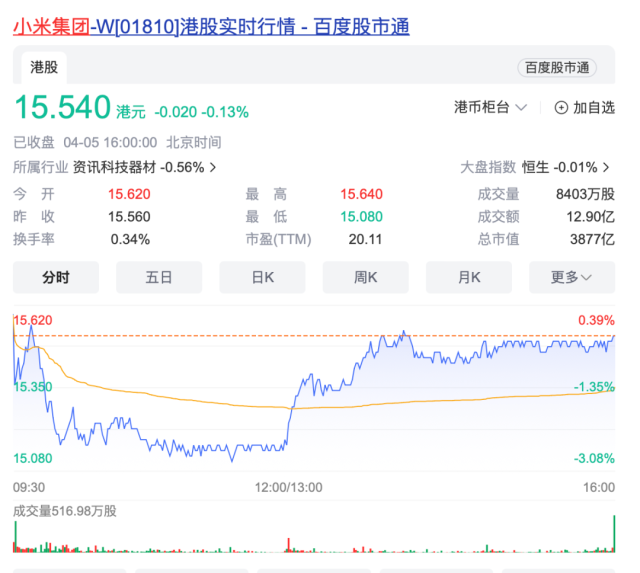Click the 百度股市通 badge button
640x573 pixels.
[x=556, y=68]
